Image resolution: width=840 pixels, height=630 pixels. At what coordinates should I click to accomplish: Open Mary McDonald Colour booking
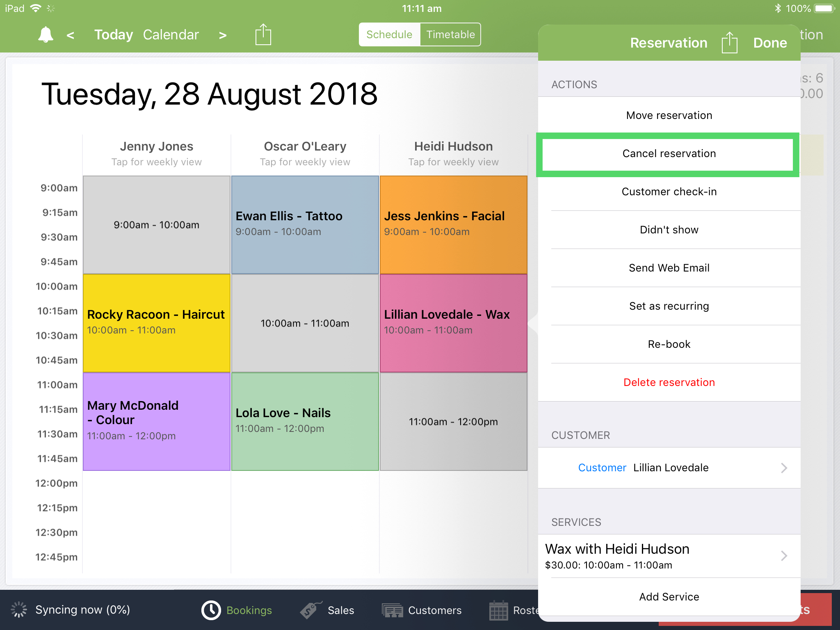coord(156,422)
